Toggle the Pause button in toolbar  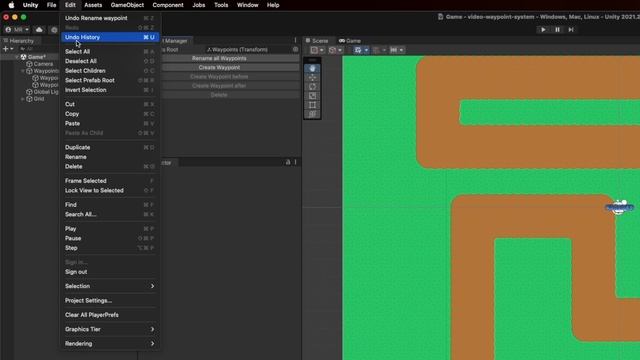point(557,29)
